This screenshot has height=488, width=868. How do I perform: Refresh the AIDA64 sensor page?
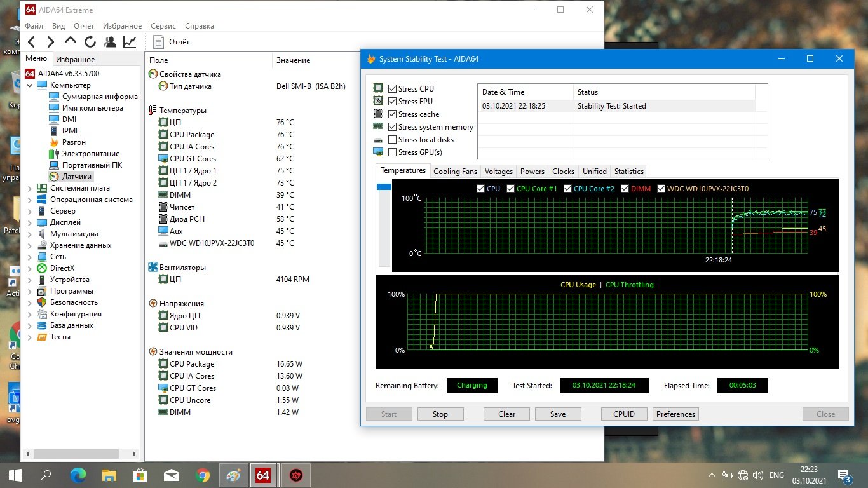(90, 42)
